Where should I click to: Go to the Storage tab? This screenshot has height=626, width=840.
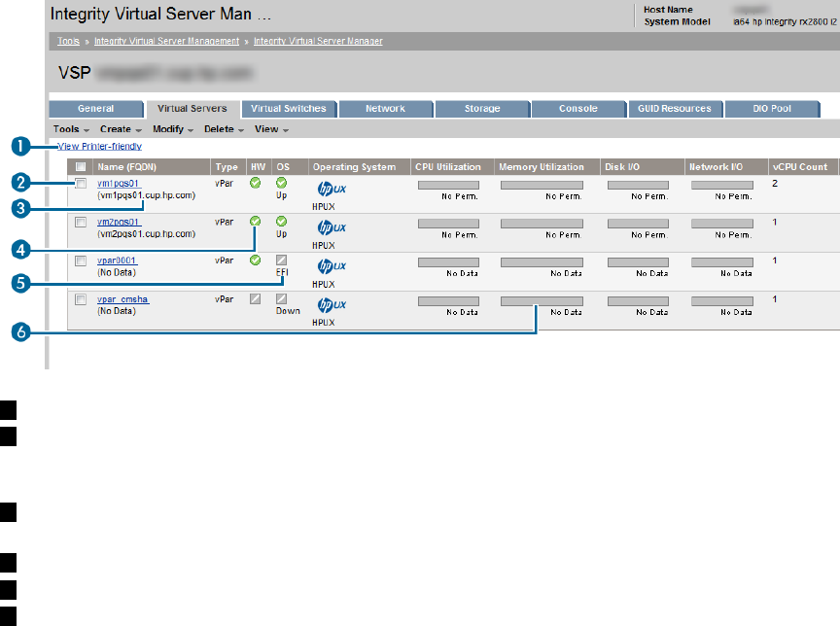tap(482, 109)
